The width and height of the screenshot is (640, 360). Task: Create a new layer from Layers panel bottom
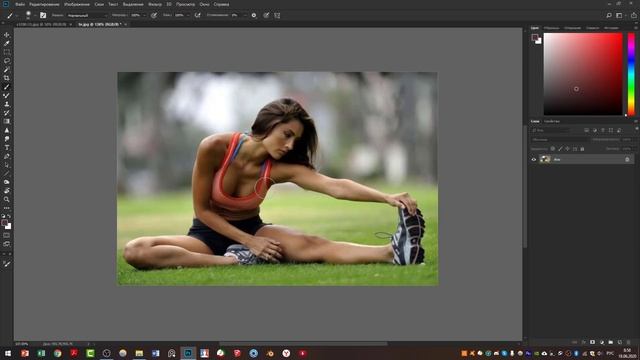(x=620, y=342)
